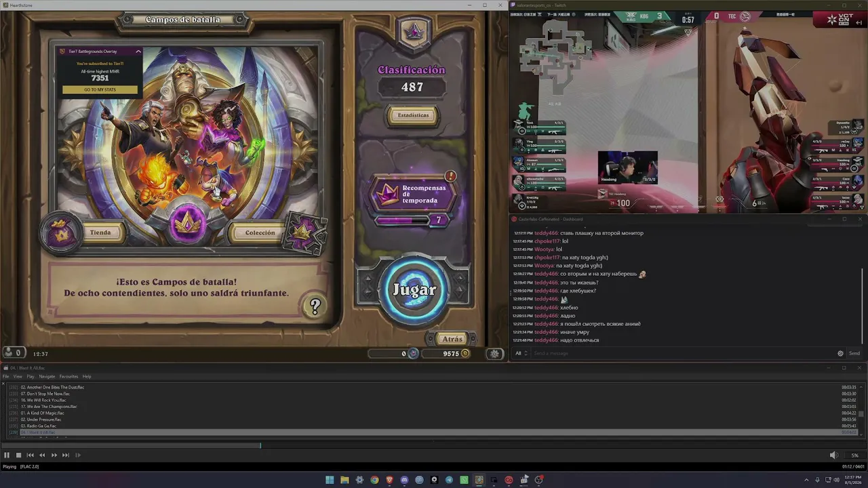This screenshot has height=488, width=868.
Task: Open Brave browser from the taskbar
Action: (389, 480)
